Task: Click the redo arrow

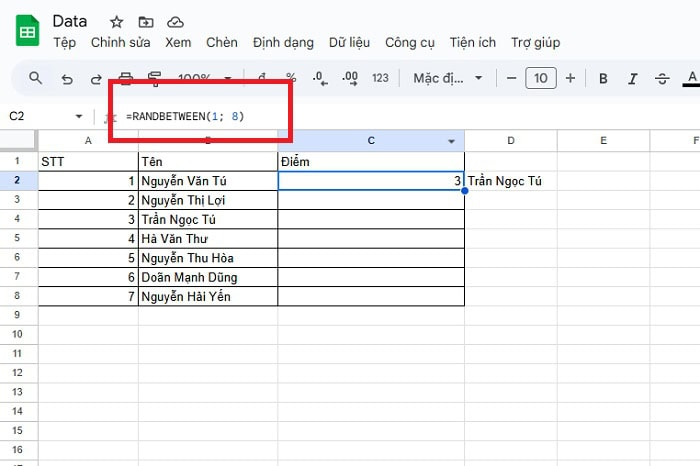Action: pos(96,78)
